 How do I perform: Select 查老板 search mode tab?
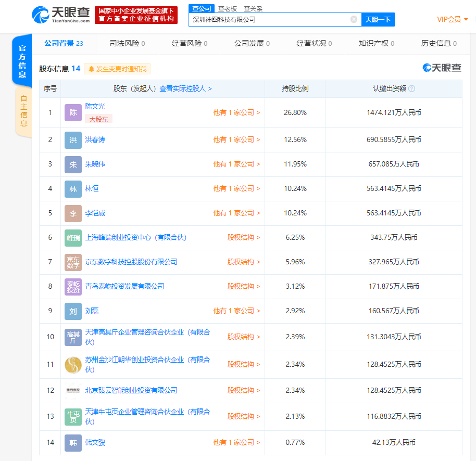[x=228, y=9]
